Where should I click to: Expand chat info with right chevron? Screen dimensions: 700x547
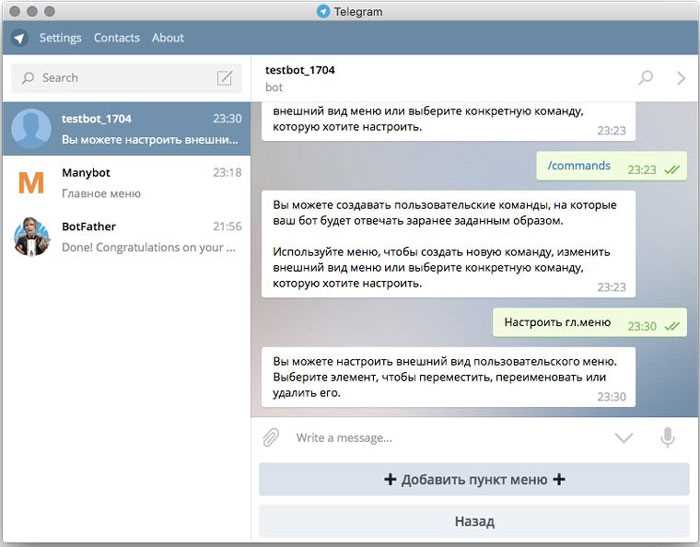(x=681, y=78)
